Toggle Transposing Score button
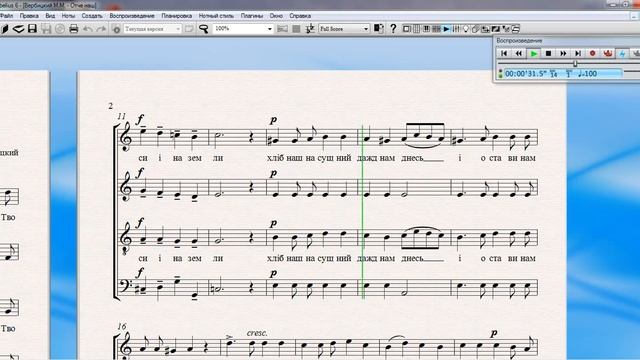Screen dimensions: 640x360 tap(310, 29)
